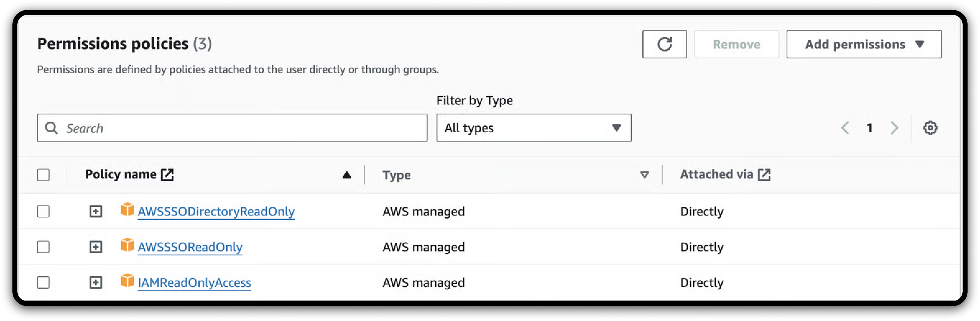Click the external link icon beside Policy name
980x321 pixels.
click(167, 175)
